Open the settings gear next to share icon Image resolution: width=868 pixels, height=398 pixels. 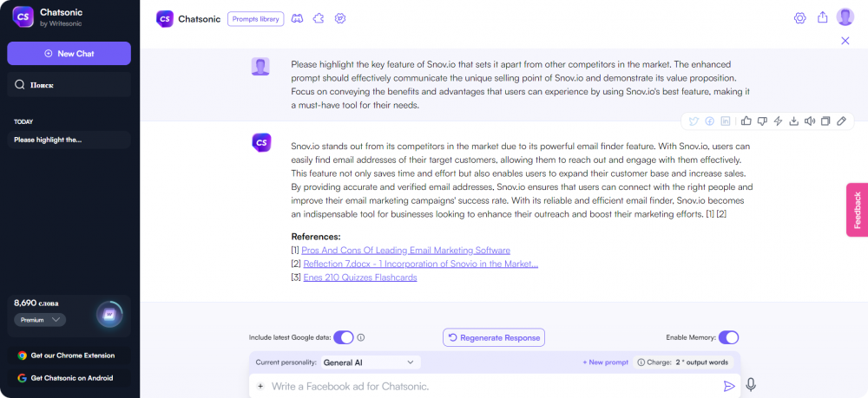click(799, 18)
